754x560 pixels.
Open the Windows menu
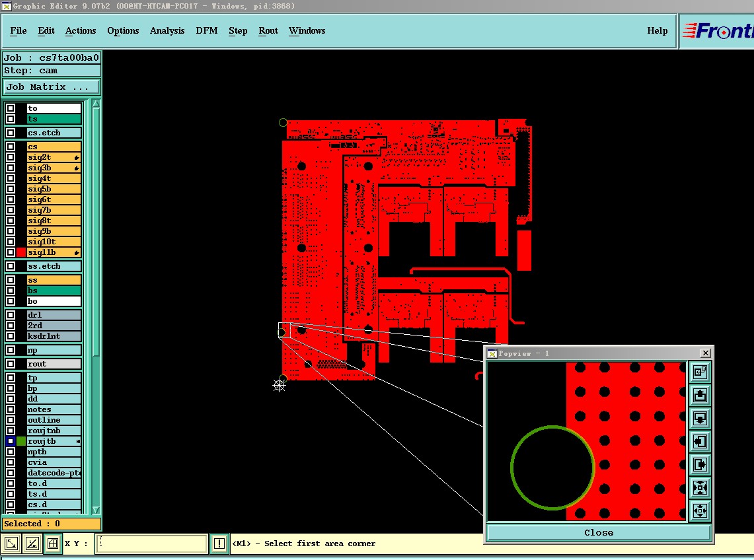tap(307, 31)
